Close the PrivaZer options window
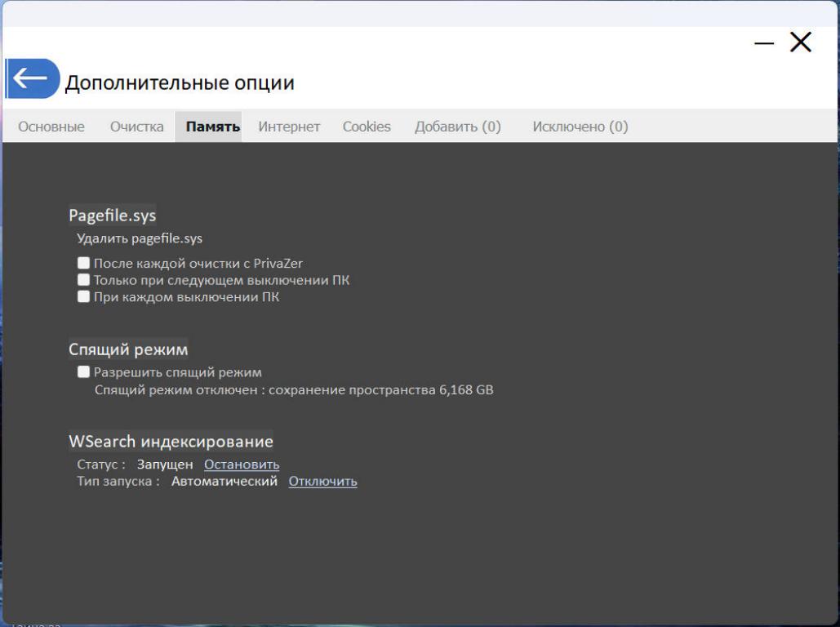Image resolution: width=840 pixels, height=627 pixels. (x=801, y=43)
